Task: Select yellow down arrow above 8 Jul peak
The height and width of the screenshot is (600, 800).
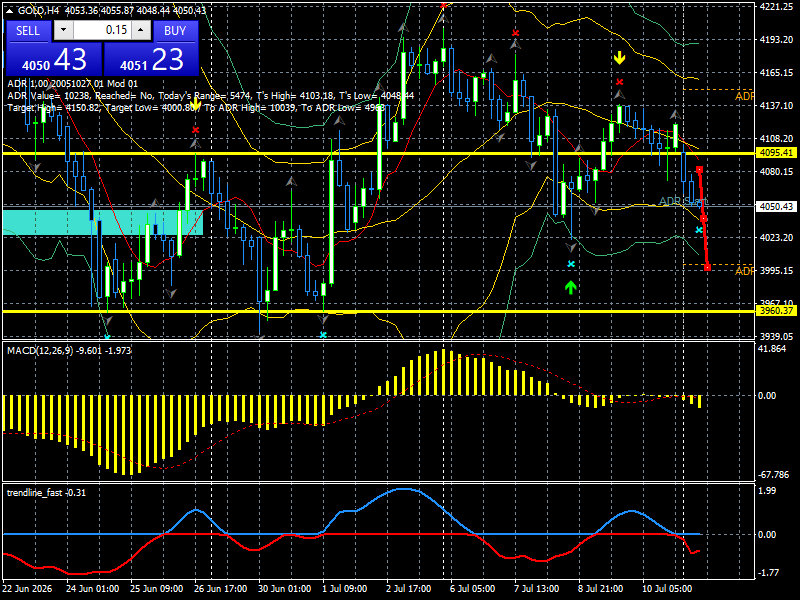Action: tap(619, 58)
